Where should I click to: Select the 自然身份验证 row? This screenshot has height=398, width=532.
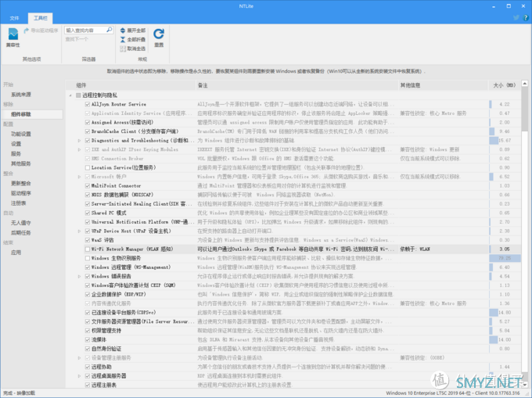(x=293, y=349)
